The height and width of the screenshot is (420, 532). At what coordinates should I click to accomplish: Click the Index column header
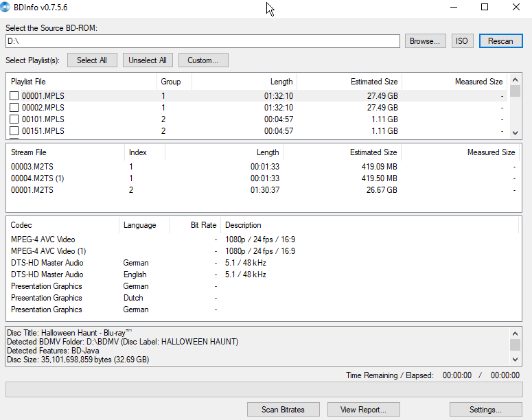pos(145,152)
